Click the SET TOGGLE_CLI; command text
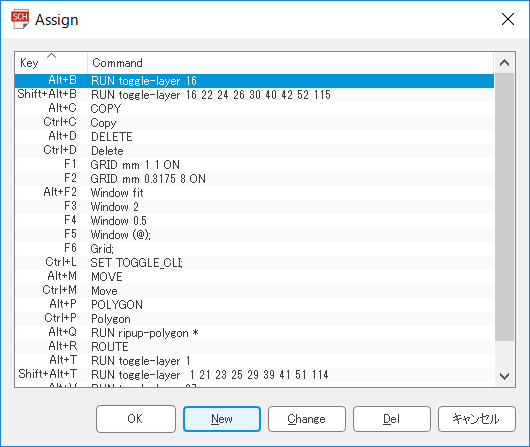Viewport: 530px width, 447px height. tap(137, 263)
